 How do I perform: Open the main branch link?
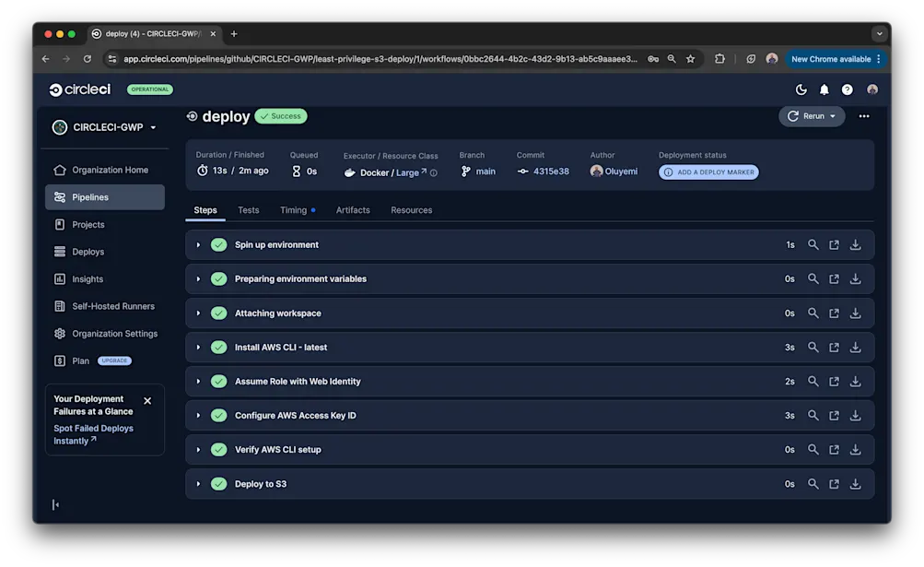tap(485, 171)
